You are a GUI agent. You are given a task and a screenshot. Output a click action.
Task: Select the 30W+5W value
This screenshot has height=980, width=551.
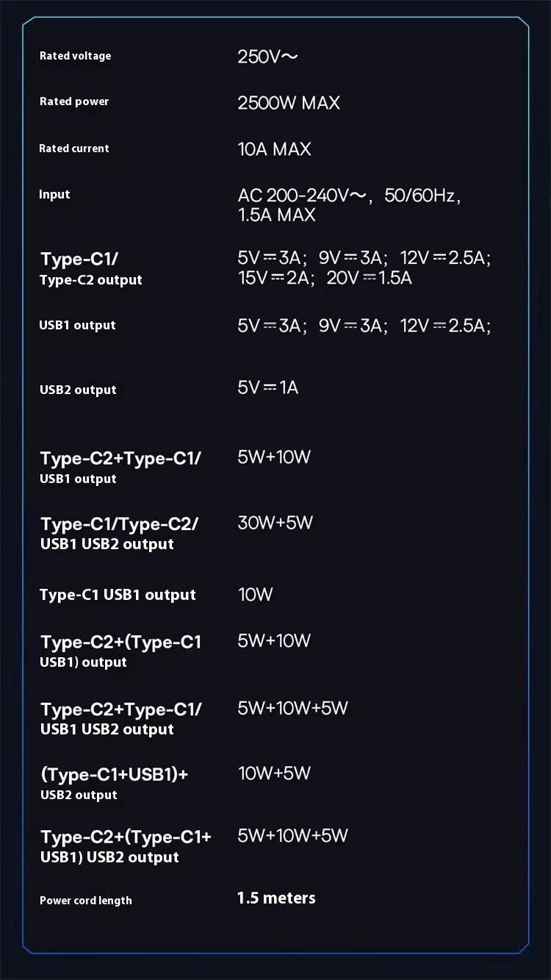[275, 523]
